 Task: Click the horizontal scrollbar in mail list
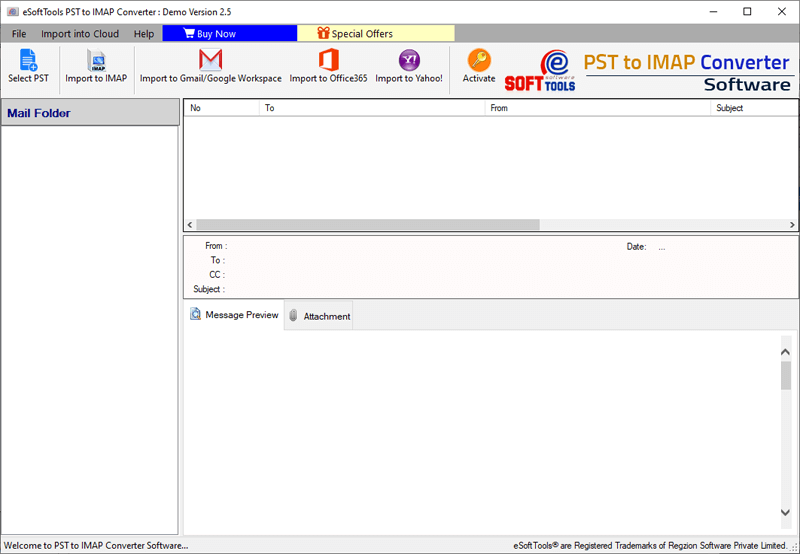tap(368, 224)
